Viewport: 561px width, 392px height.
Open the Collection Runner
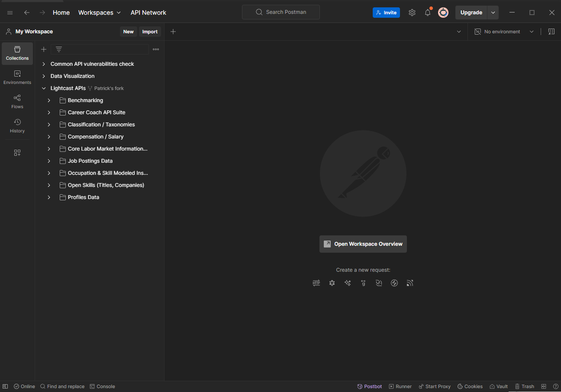click(x=400, y=386)
